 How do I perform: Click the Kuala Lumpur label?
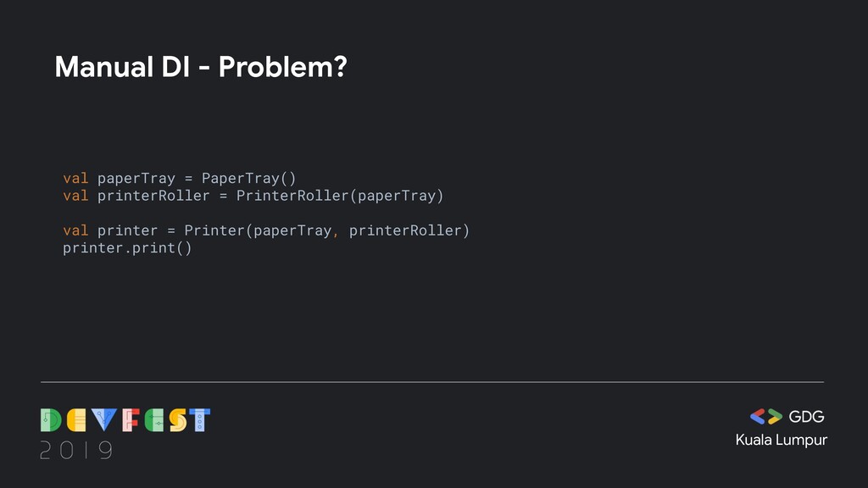coord(781,441)
